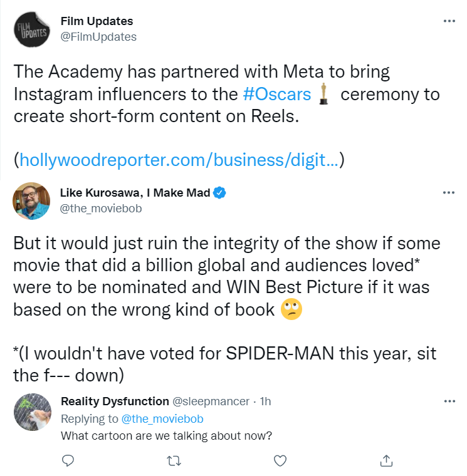467x476 pixels.
Task: Click the @FilmUpdates handle
Action: click(98, 37)
